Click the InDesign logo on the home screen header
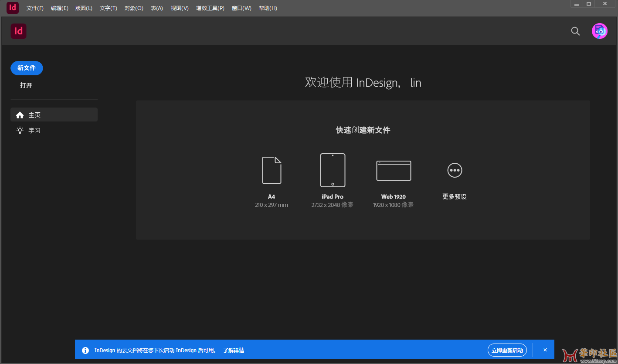The image size is (618, 364). 19,31
